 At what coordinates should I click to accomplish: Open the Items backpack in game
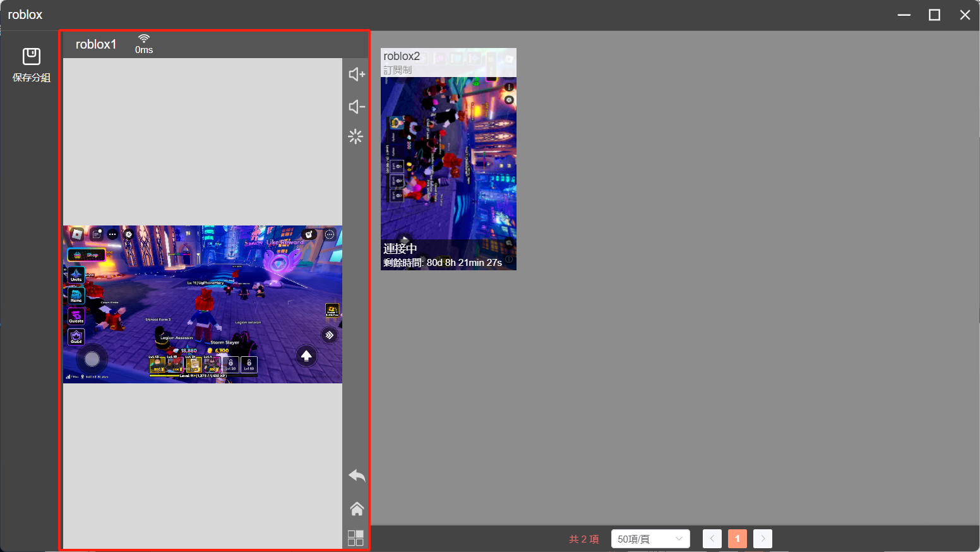coord(76,296)
